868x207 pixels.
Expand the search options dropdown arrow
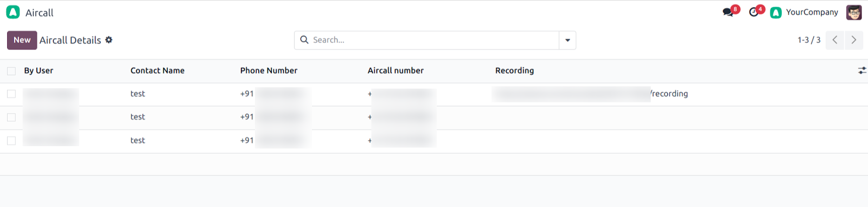click(x=567, y=40)
